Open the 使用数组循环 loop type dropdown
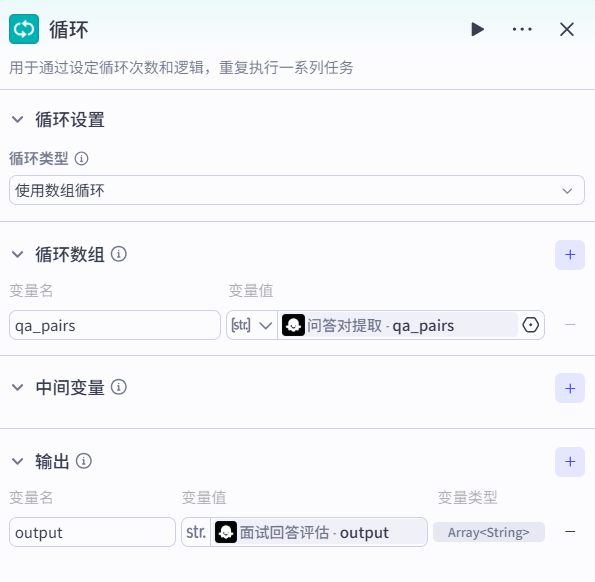This screenshot has width=595, height=582. [297, 190]
